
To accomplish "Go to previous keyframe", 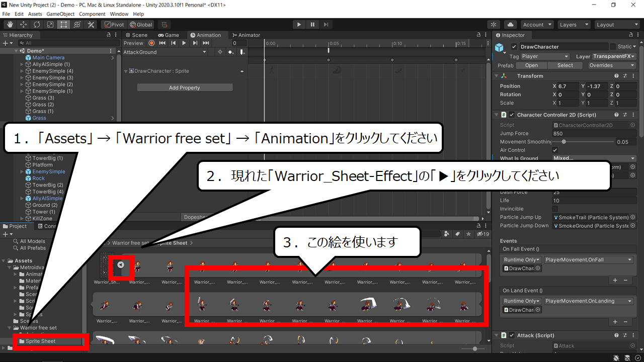I will (173, 43).
